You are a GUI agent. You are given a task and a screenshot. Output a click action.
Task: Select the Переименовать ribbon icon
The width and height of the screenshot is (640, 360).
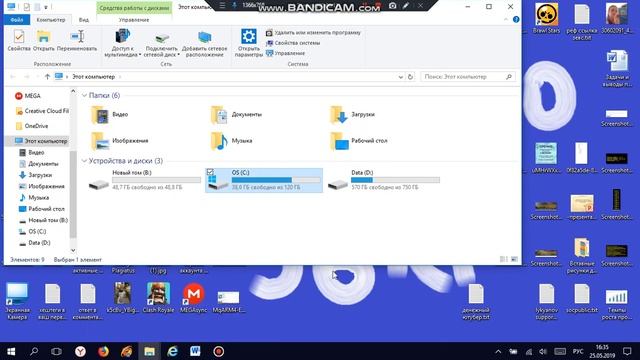pyautogui.click(x=77, y=40)
